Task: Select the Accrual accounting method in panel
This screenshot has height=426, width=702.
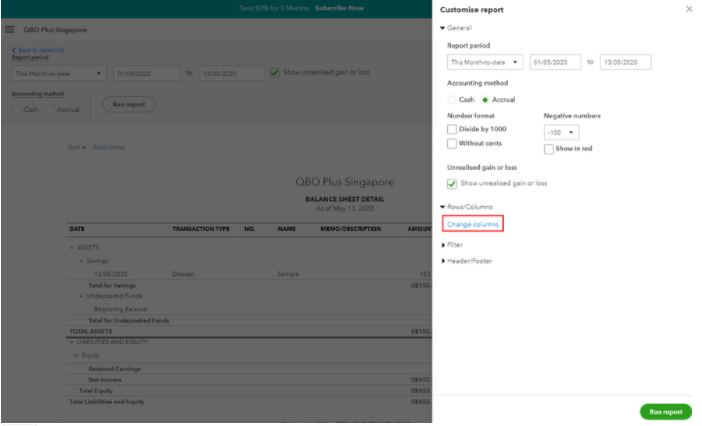Action: click(x=485, y=100)
